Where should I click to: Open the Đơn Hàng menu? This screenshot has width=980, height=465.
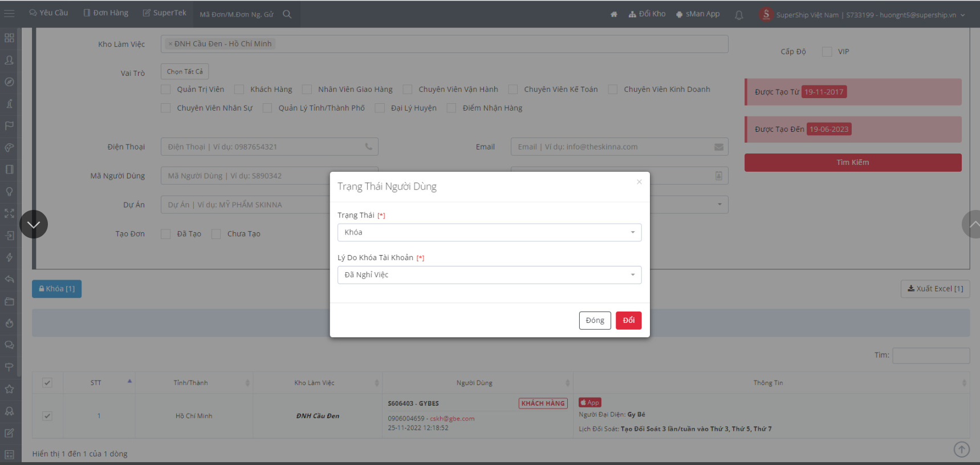pyautogui.click(x=105, y=13)
